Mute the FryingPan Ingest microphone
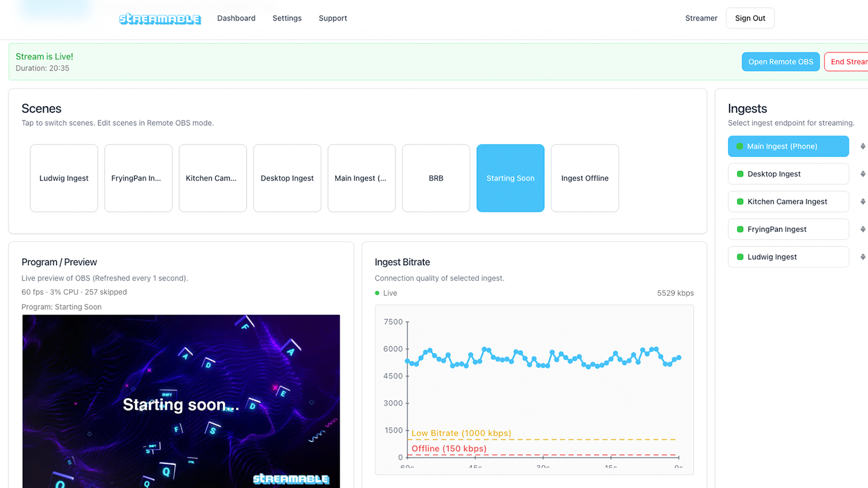This screenshot has height=488, width=868. coord(863,229)
